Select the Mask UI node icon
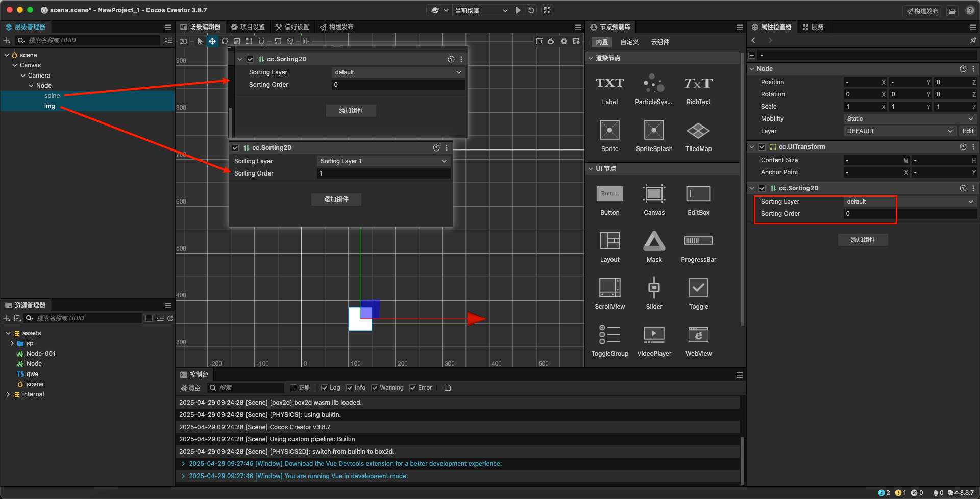The image size is (980, 499). (654, 241)
